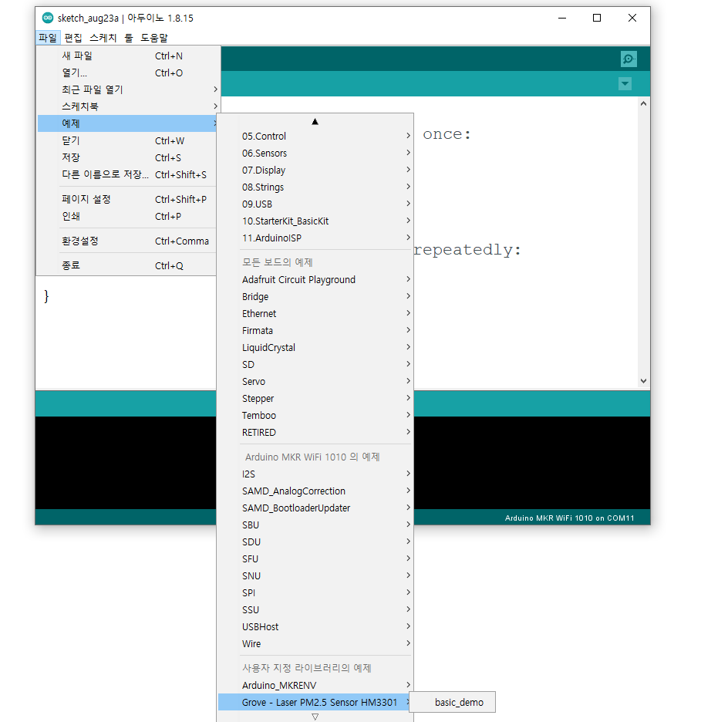Screen dimensions: 728x722
Task: Open the 툴 menu
Action: tap(129, 38)
